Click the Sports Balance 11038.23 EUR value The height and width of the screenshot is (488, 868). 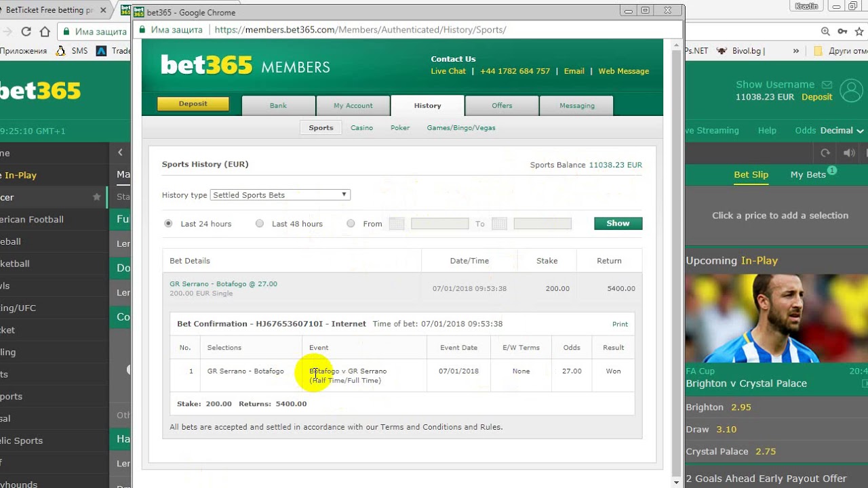pyautogui.click(x=615, y=165)
